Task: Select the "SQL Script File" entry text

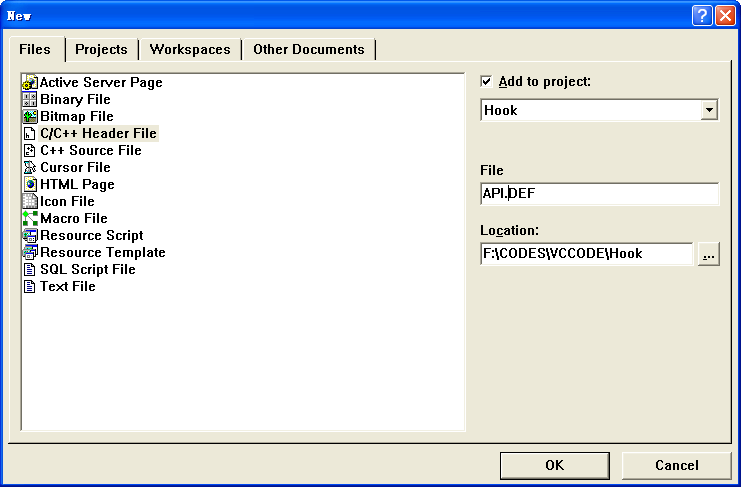Action: (x=88, y=269)
